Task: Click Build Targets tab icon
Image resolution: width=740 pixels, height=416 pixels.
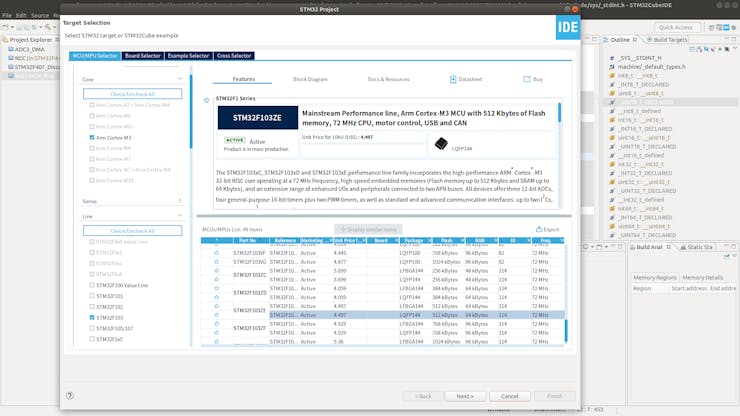Action: pos(649,40)
